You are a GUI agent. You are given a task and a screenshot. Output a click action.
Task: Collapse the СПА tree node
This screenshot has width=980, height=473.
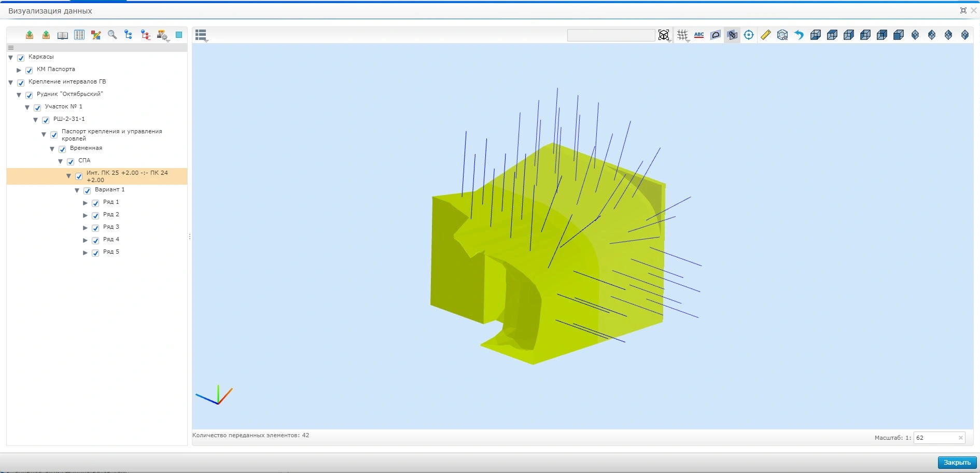[60, 161]
